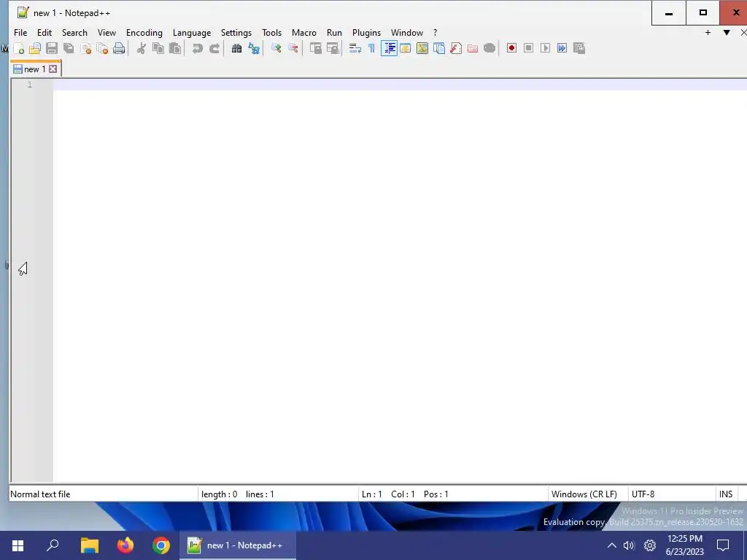
Task: Undo the last action via toolbar
Action: 197,48
